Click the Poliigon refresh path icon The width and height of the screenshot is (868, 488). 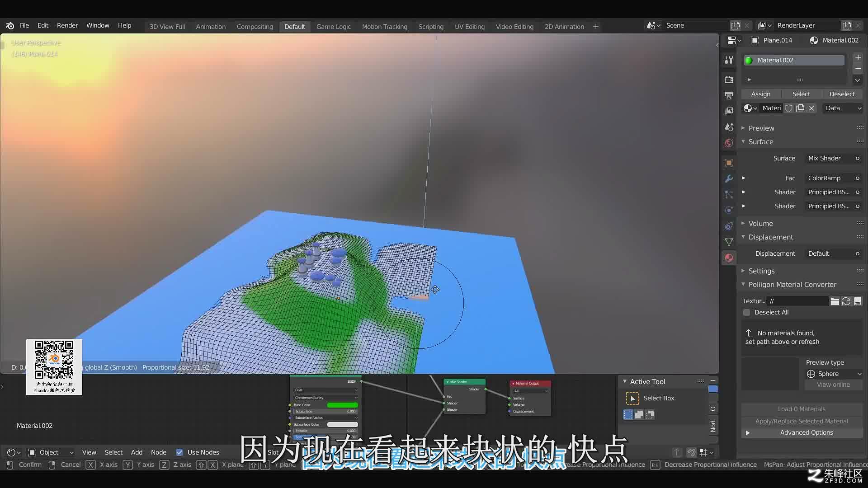tap(846, 301)
